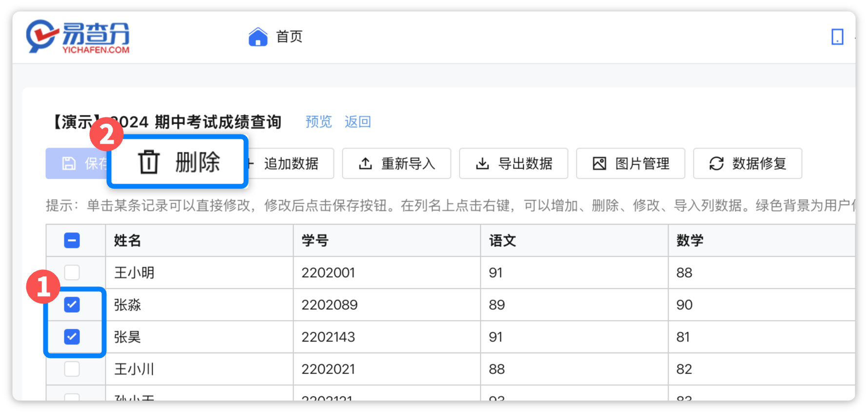This screenshot has height=414, width=868.
Task: Click the save floppy disk icon
Action: click(69, 164)
